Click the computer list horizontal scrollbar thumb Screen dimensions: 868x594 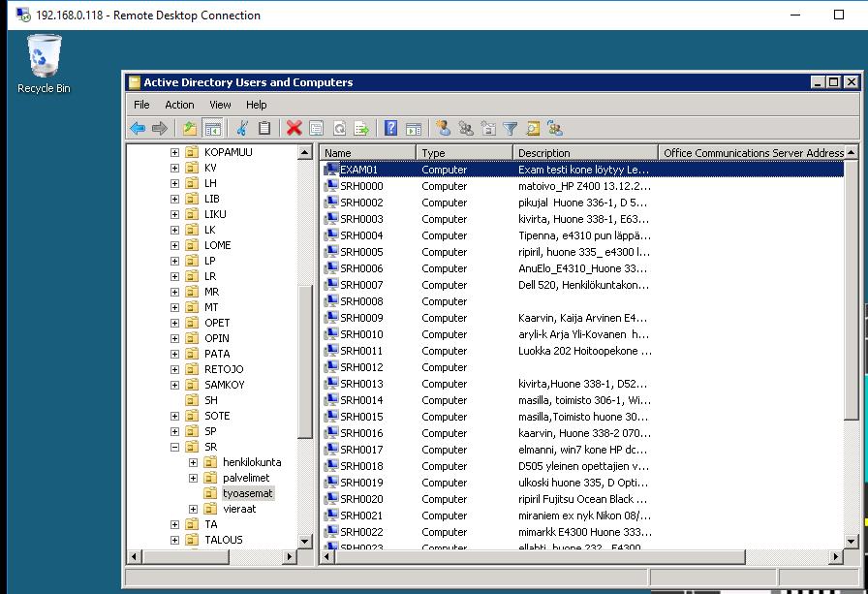click(x=540, y=556)
